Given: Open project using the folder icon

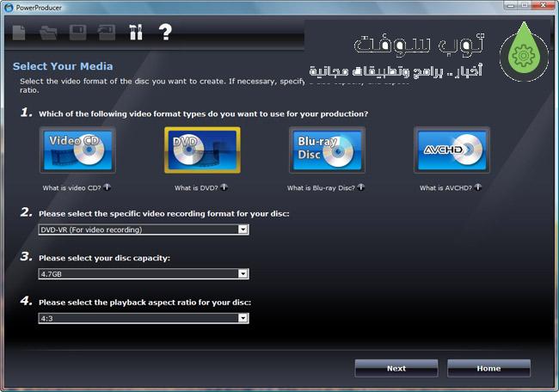Looking at the screenshot, I should 48,33.
